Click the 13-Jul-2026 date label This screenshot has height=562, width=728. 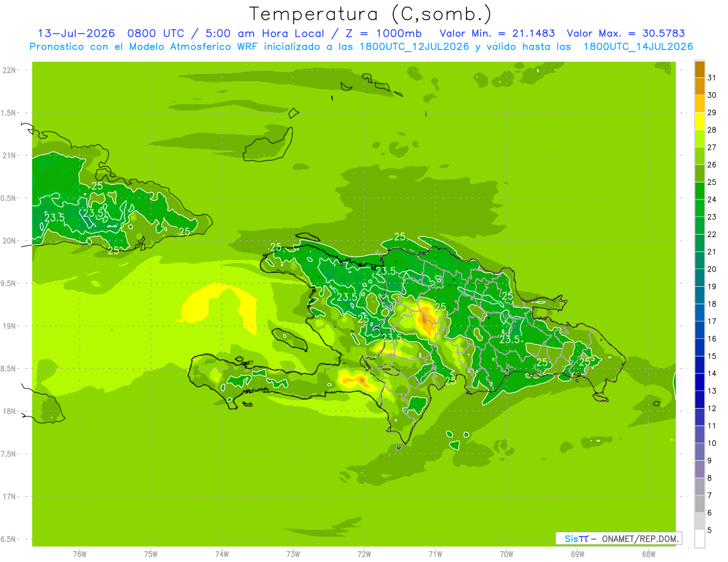(x=76, y=33)
